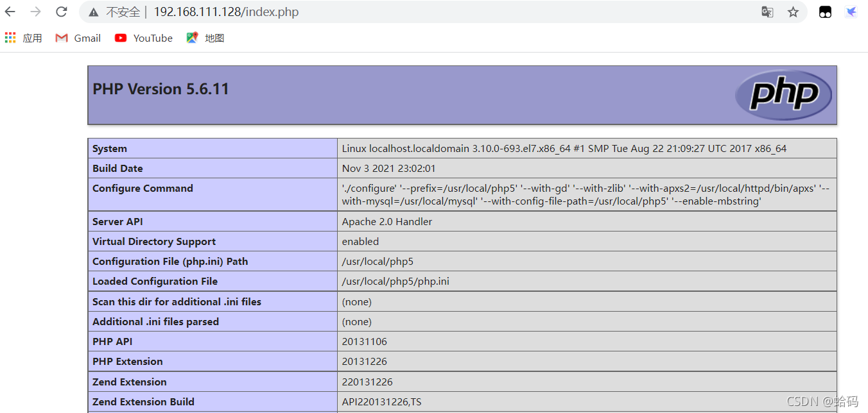The width and height of the screenshot is (868, 413).
Task: Click the 20131106 value
Action: [x=365, y=342]
